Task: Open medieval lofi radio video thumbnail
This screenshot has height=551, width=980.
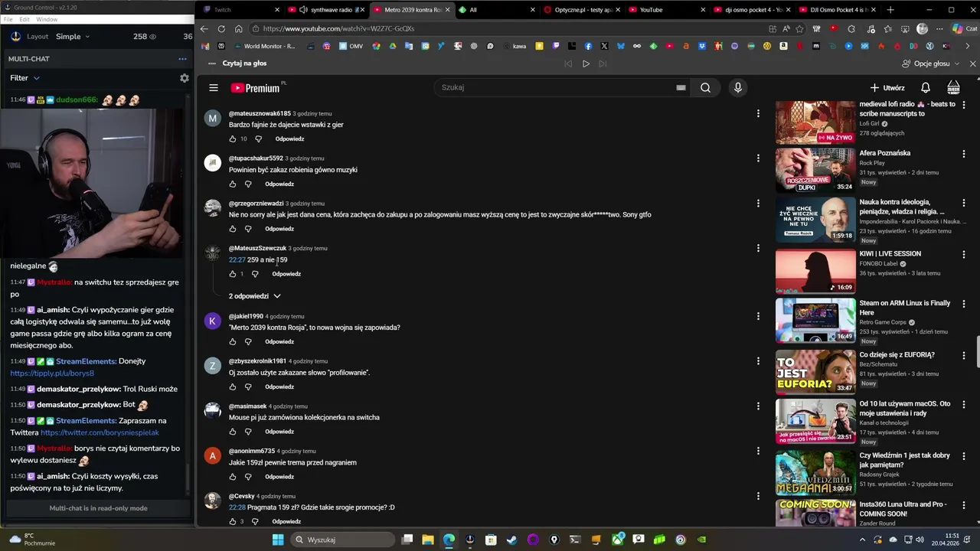Action: click(815, 122)
